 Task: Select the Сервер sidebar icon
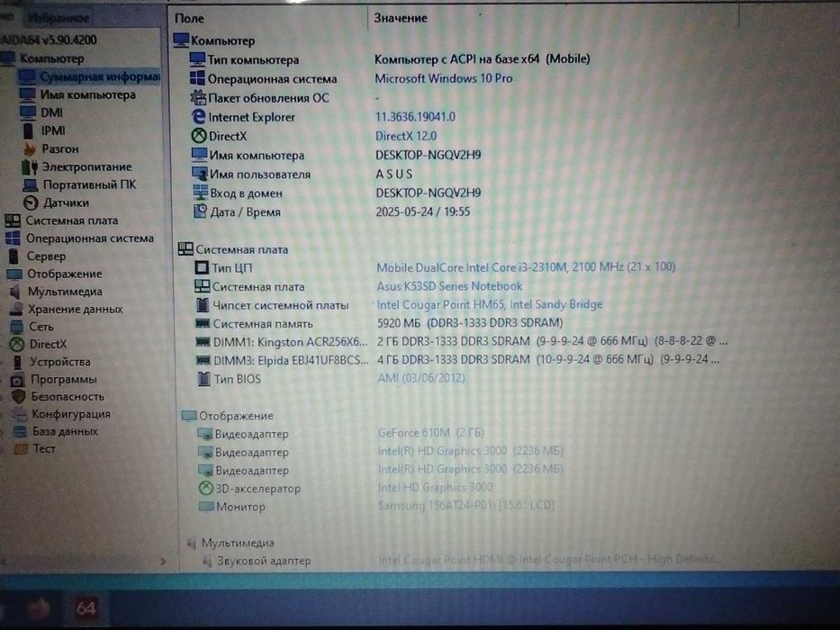(14, 256)
